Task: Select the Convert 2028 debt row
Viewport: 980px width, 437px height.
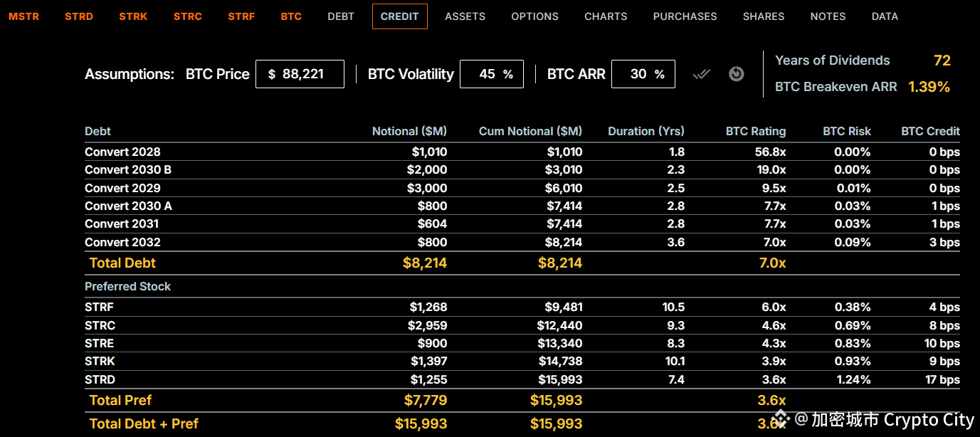Action: click(522, 152)
